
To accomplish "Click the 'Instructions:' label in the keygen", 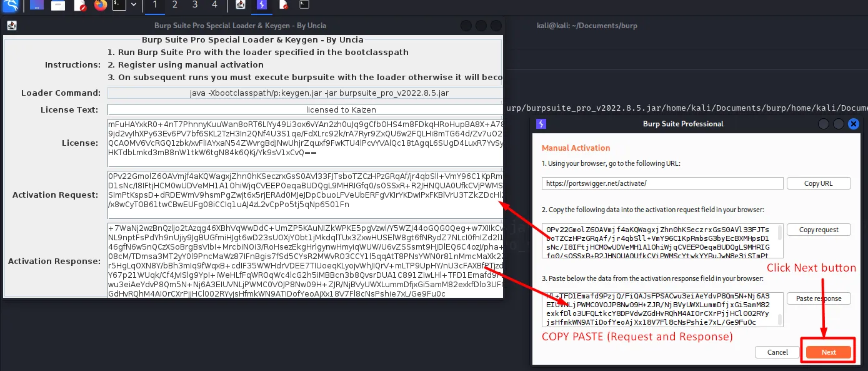I will [72, 64].
